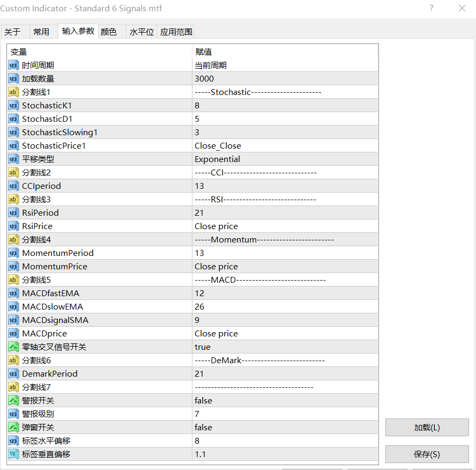Click the integer icon beside 时间周期
476x470 pixels.
coord(13,65)
